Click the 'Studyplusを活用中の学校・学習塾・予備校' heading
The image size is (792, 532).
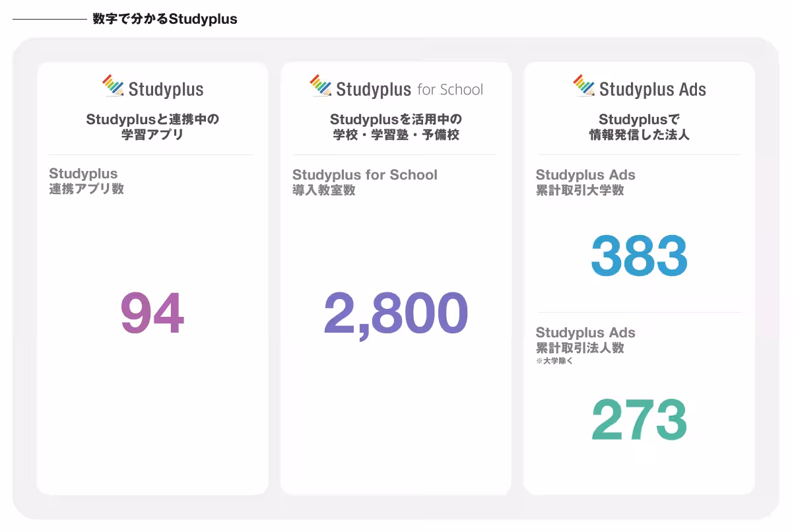[396, 127]
